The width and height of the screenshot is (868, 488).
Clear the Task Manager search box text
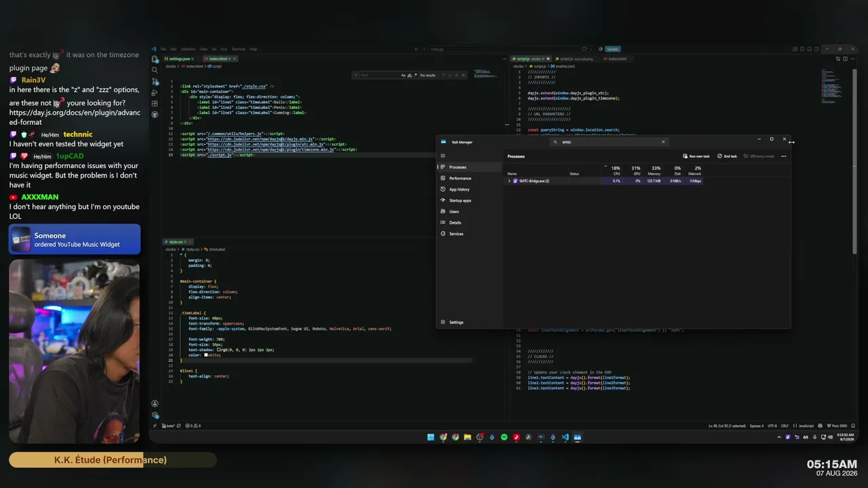point(663,142)
